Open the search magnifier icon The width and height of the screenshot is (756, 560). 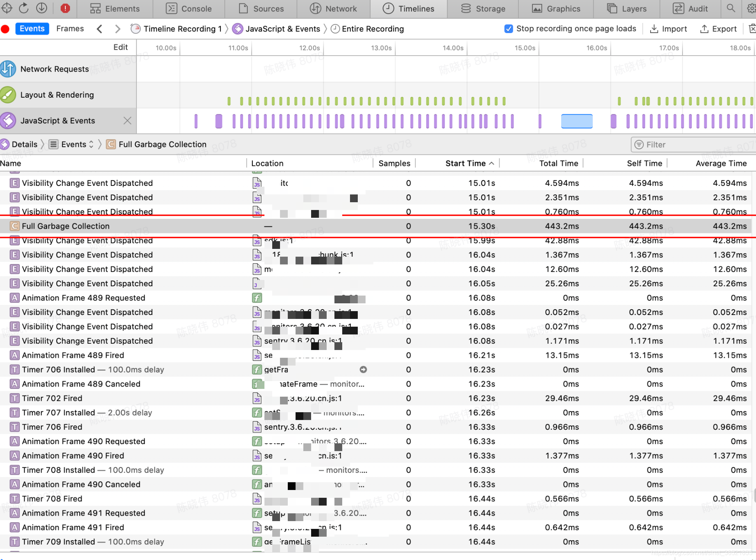click(x=731, y=8)
